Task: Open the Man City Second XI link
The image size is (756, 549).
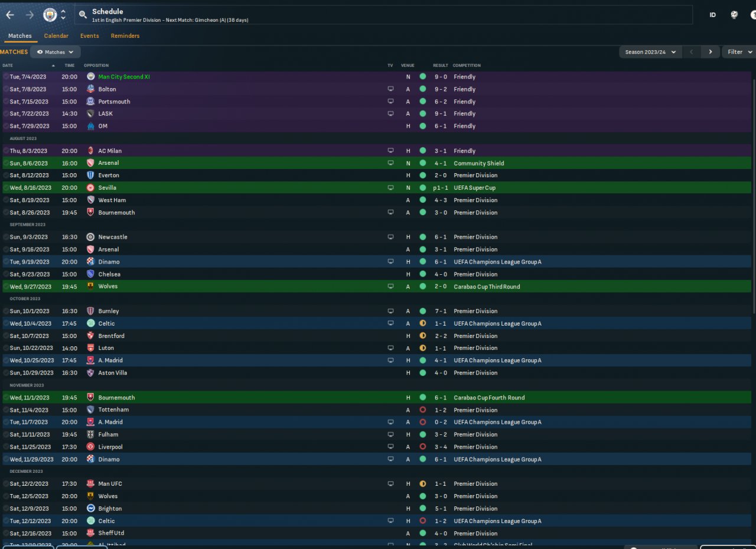Action: coord(124,77)
